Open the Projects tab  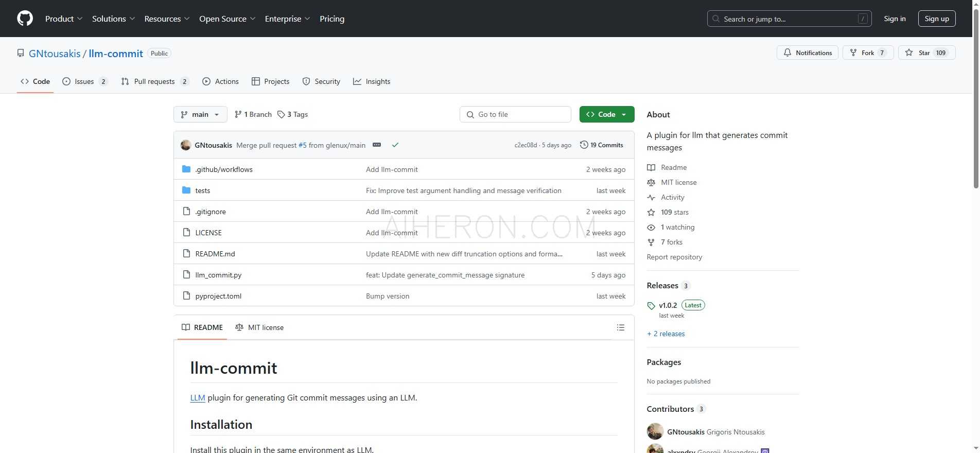270,81
